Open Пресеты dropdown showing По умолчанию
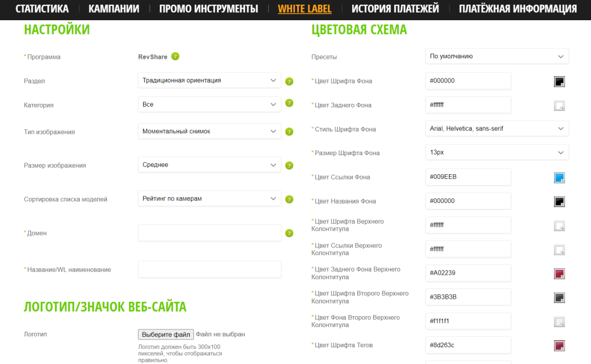Screen dimensions: 591x364 (497, 56)
